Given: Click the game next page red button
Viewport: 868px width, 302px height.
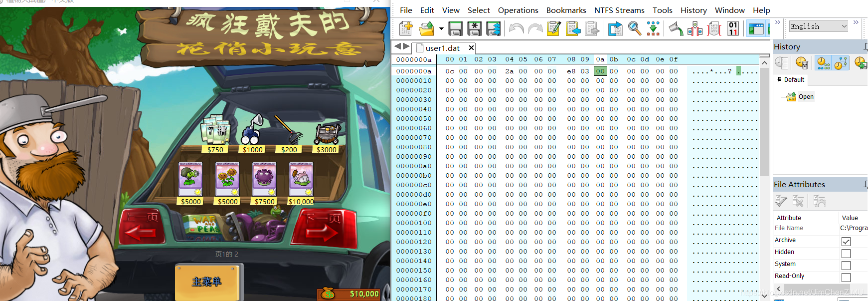Looking at the screenshot, I should click(324, 228).
